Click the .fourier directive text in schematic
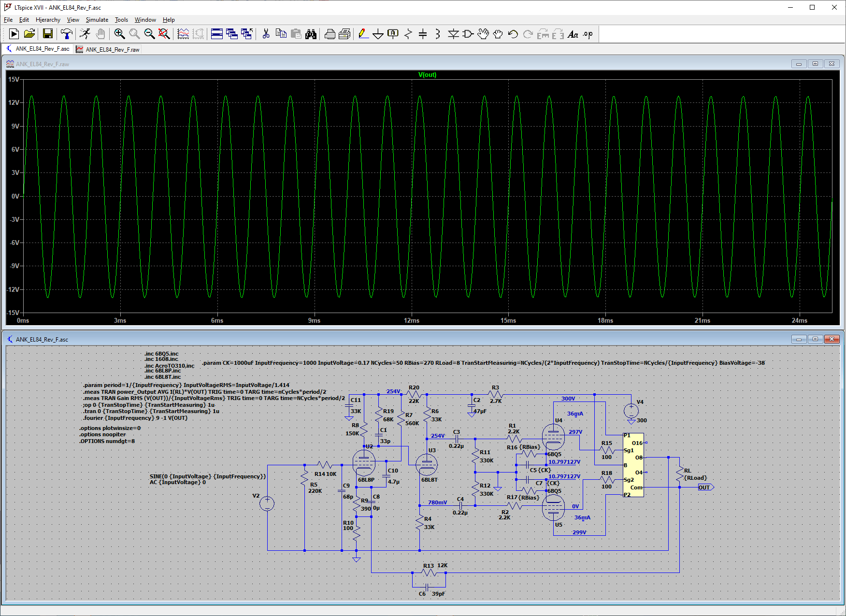Screen dimensions: 846x616 pyautogui.click(x=135, y=418)
